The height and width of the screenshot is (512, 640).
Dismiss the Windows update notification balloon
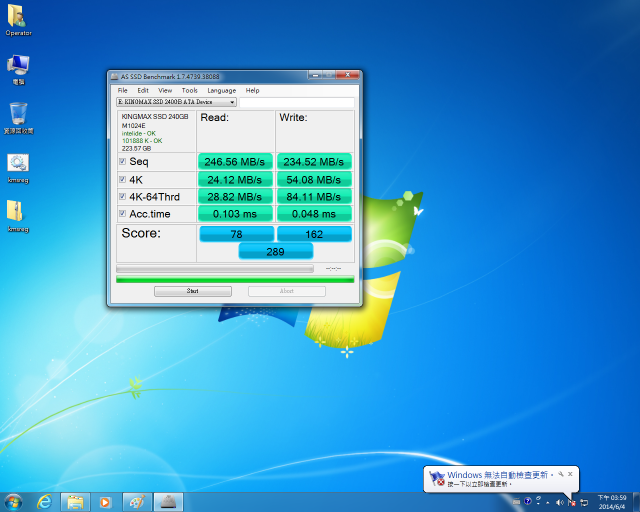point(570,474)
